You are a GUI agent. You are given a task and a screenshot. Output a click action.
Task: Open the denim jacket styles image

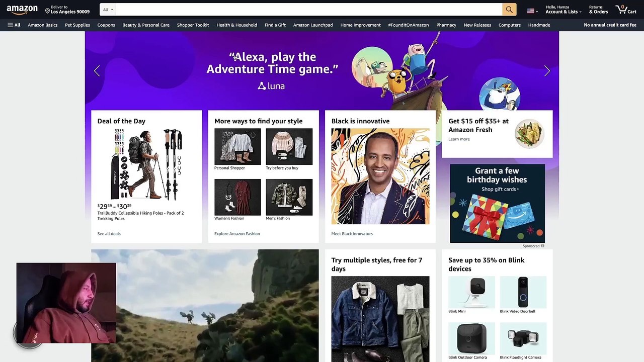tap(380, 319)
